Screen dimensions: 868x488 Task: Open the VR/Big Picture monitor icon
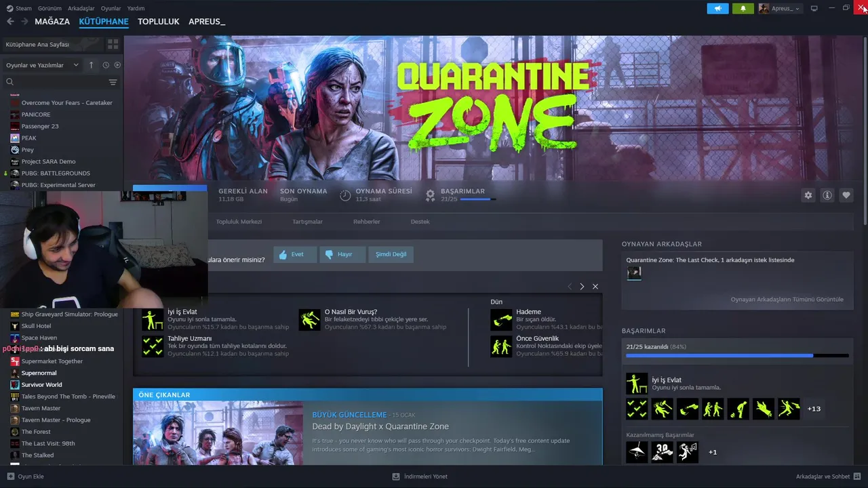pyautogui.click(x=814, y=8)
